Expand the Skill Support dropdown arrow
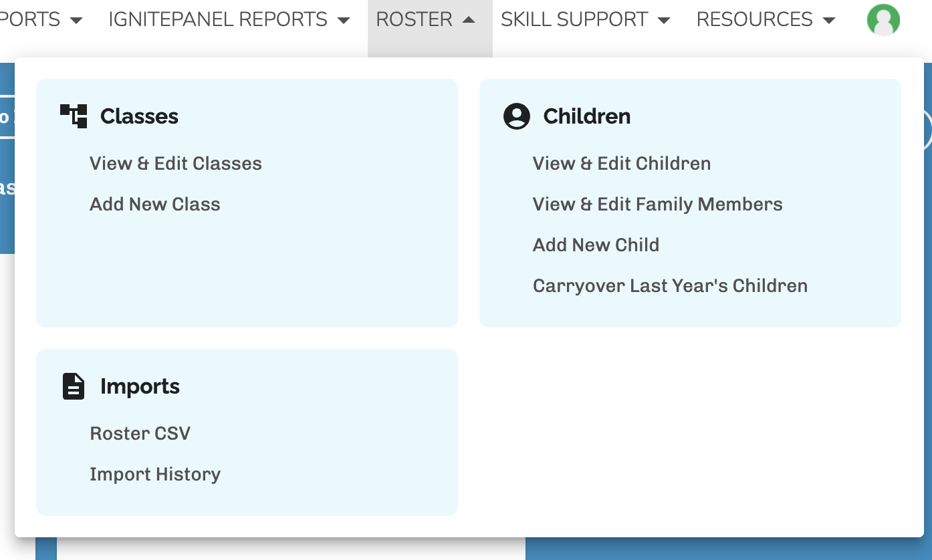 pos(664,21)
